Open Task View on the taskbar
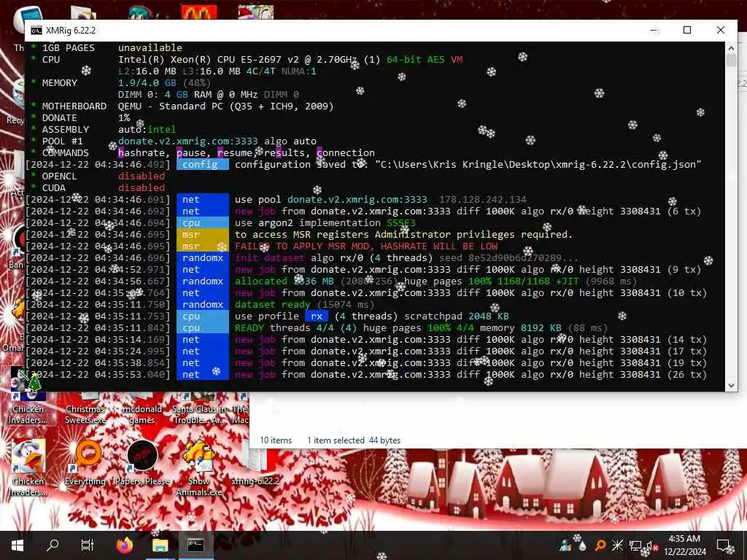This screenshot has height=560, width=747. (88, 545)
